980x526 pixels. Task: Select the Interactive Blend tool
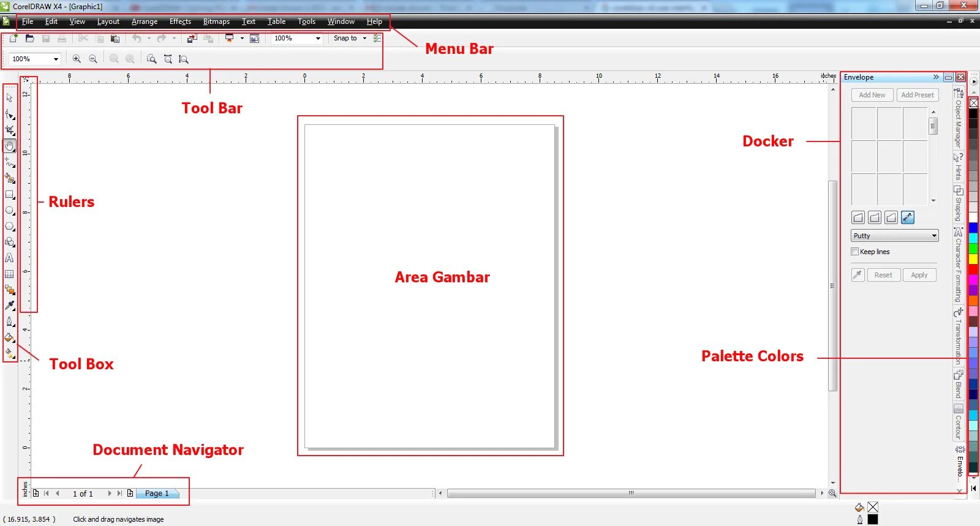tap(9, 290)
